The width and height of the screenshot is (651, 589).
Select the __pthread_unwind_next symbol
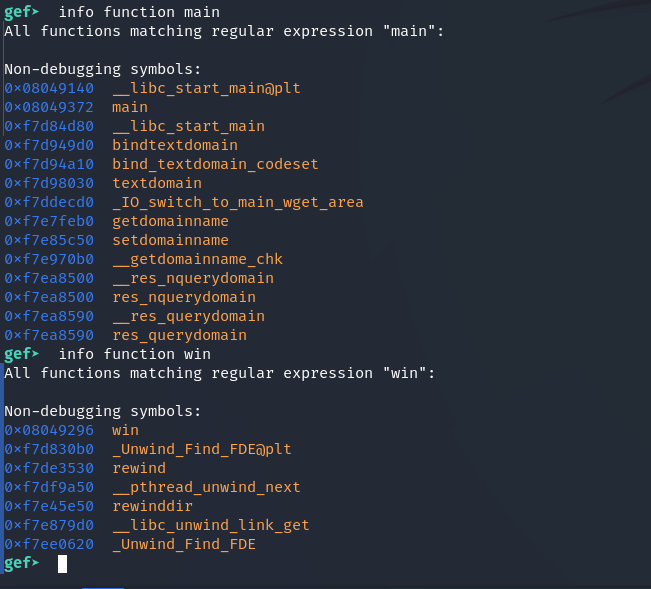click(x=206, y=487)
